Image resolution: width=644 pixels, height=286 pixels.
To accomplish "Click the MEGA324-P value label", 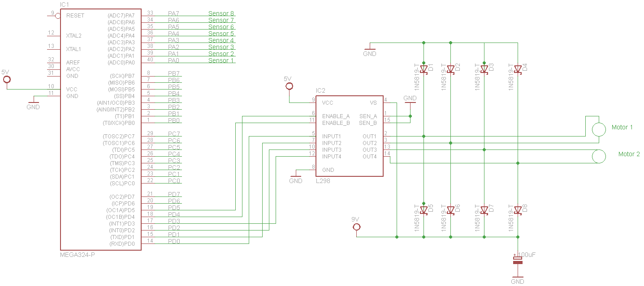I will click(x=77, y=255).
